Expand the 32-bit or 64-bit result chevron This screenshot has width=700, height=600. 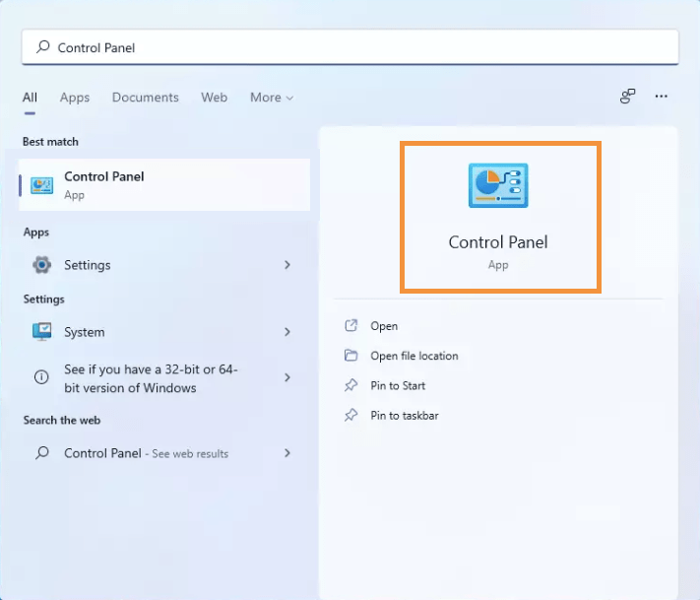(287, 377)
